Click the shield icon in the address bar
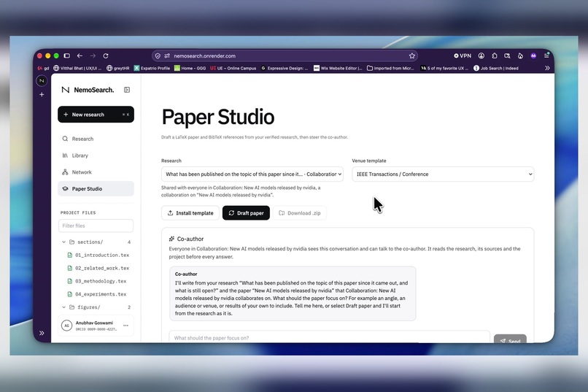The height and width of the screenshot is (392, 588). point(158,56)
